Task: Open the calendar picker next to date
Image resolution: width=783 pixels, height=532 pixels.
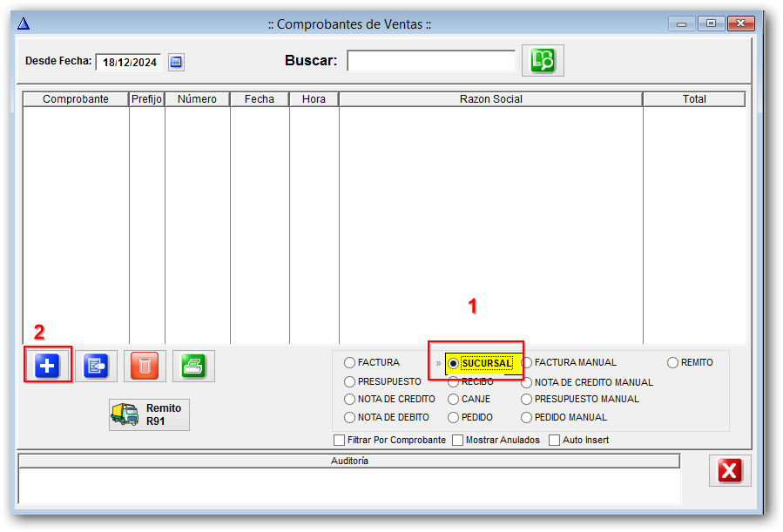Action: pos(176,62)
